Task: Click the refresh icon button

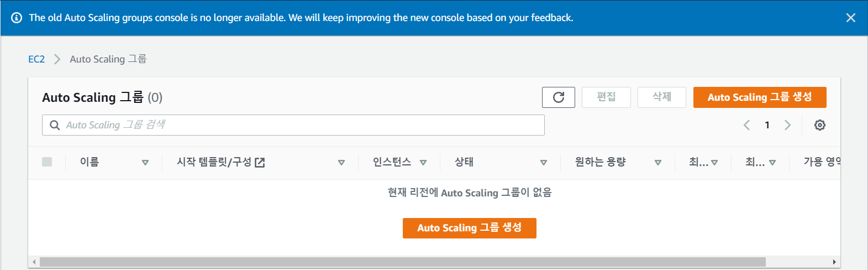Action: (558, 97)
